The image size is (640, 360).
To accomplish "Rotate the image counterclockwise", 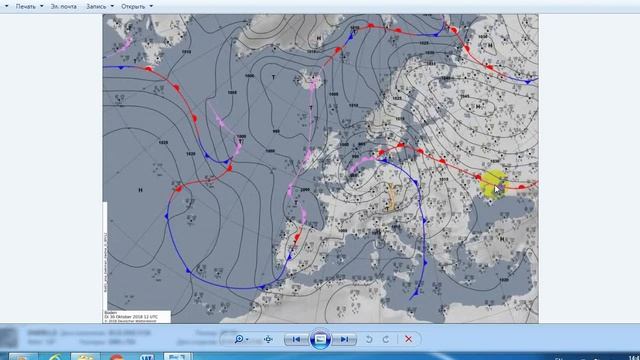I will click(369, 339).
